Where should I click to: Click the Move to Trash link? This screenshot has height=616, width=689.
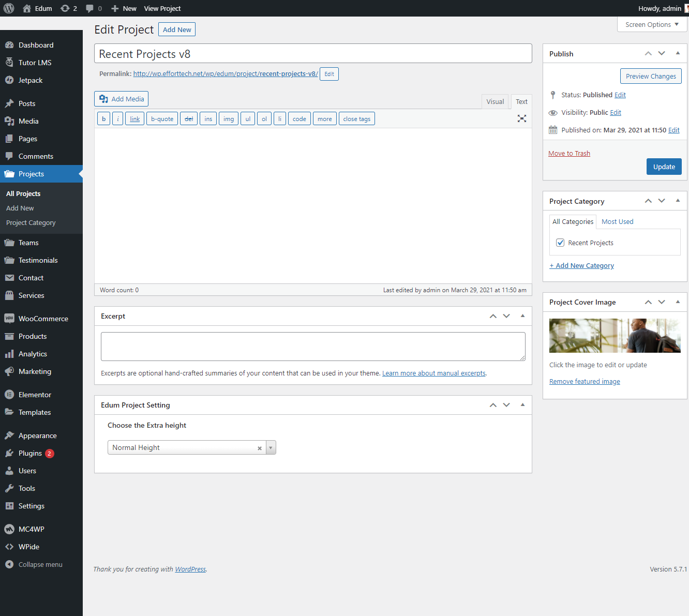pyautogui.click(x=569, y=153)
